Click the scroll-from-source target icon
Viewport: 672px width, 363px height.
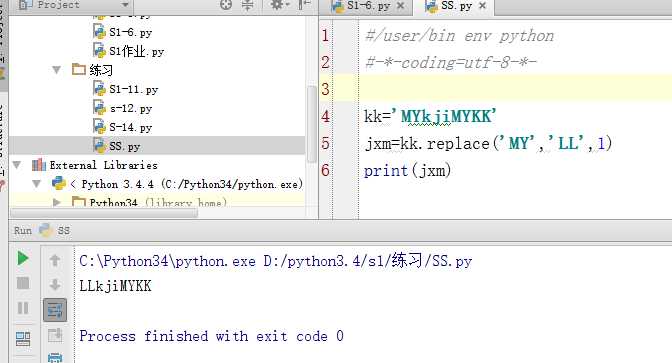pyautogui.click(x=226, y=5)
